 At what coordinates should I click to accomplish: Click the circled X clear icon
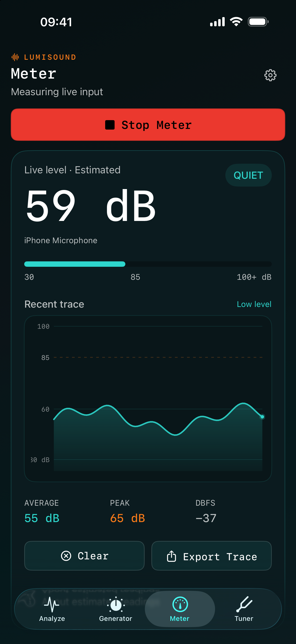tap(66, 556)
